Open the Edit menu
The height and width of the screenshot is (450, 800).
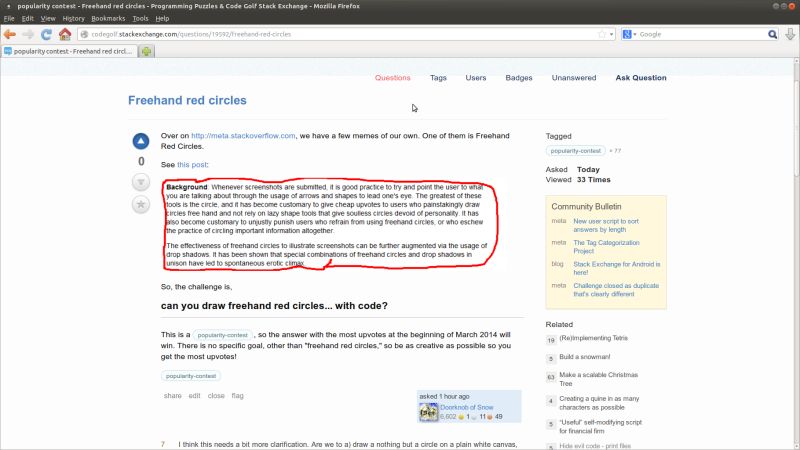(x=28, y=18)
